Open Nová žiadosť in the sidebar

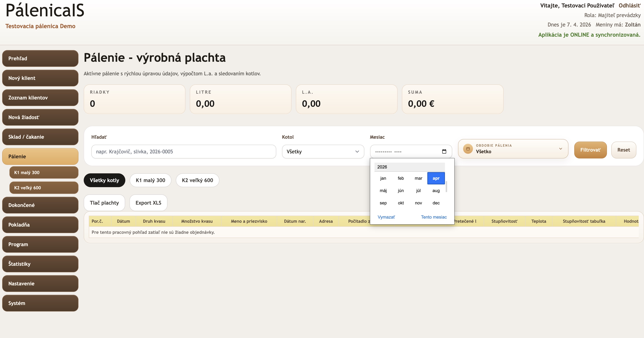pyautogui.click(x=40, y=117)
